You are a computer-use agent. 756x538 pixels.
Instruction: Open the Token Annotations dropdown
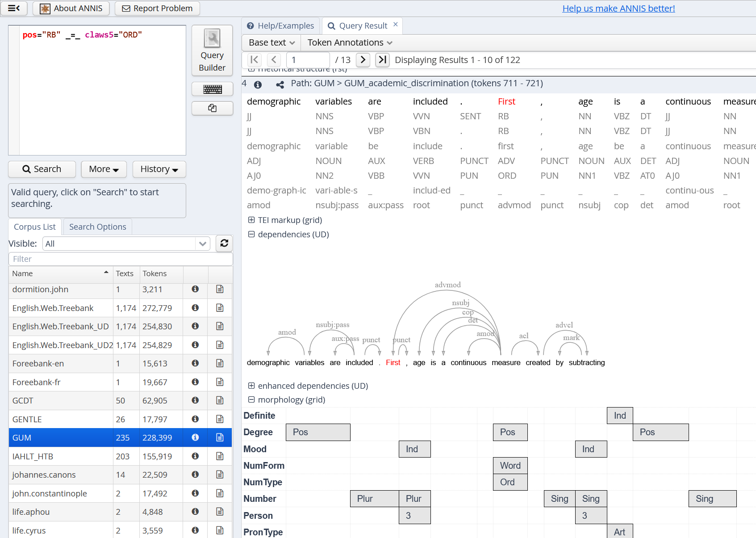point(350,42)
